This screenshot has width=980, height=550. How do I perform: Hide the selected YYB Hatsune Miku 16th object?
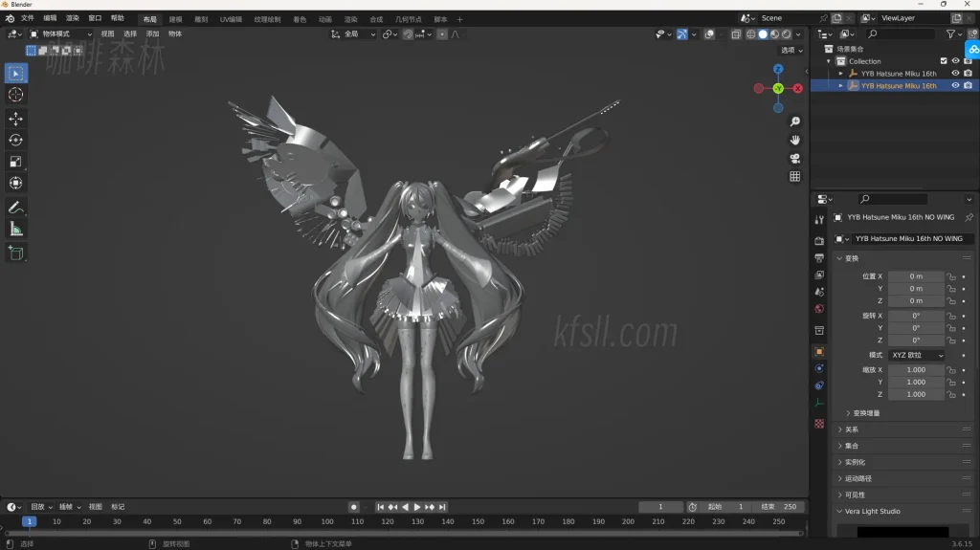955,85
